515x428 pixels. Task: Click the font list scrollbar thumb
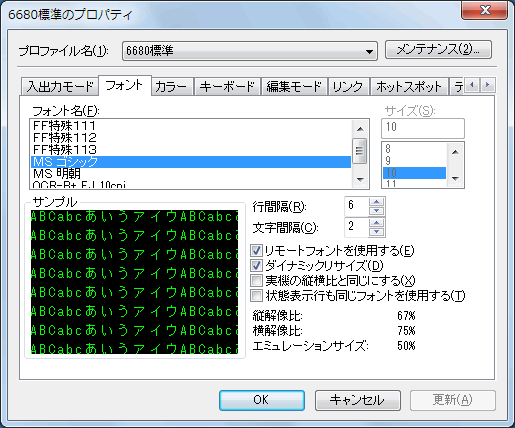coord(360,151)
